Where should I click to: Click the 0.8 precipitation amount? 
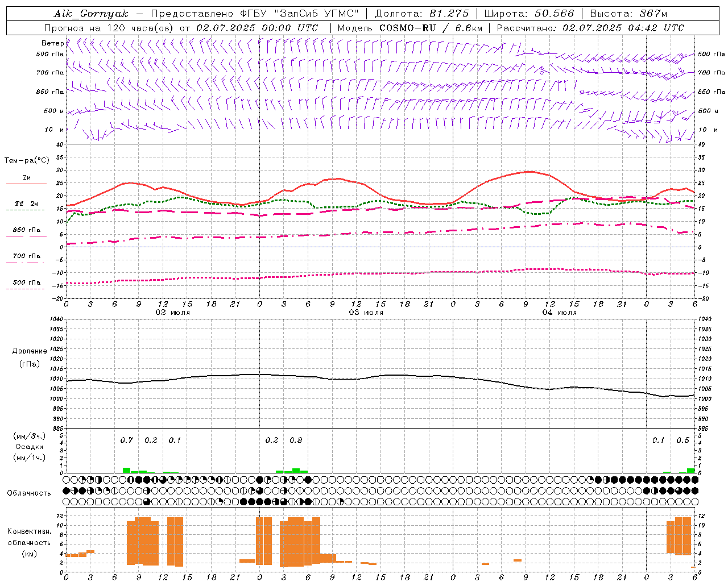pos(296,440)
